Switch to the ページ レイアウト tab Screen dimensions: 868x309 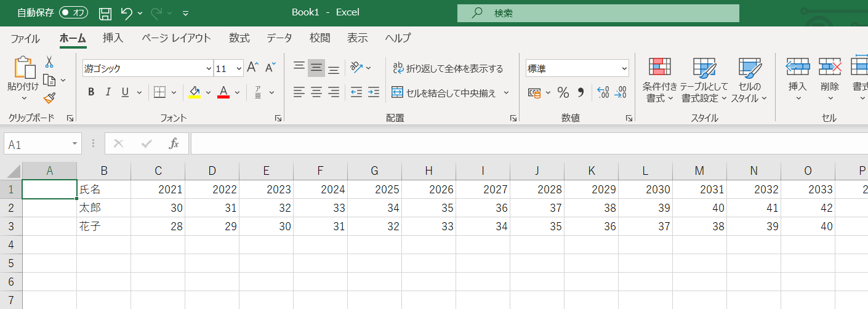(176, 38)
